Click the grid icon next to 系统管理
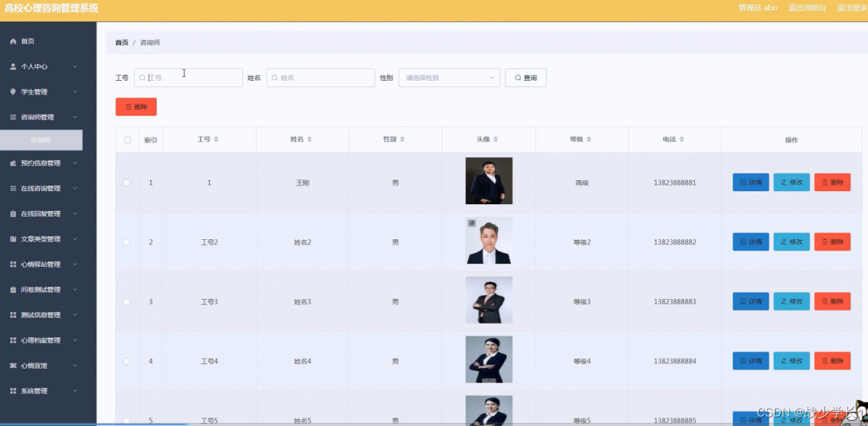The image size is (868, 426). coord(13,391)
